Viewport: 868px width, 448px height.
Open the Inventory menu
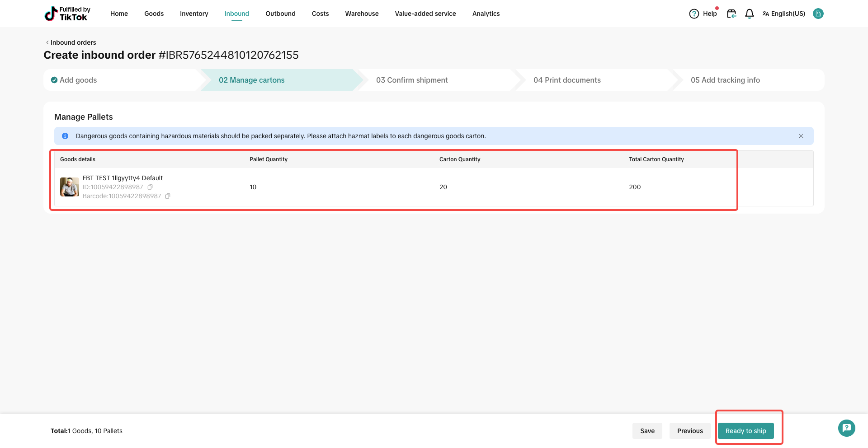pos(194,14)
